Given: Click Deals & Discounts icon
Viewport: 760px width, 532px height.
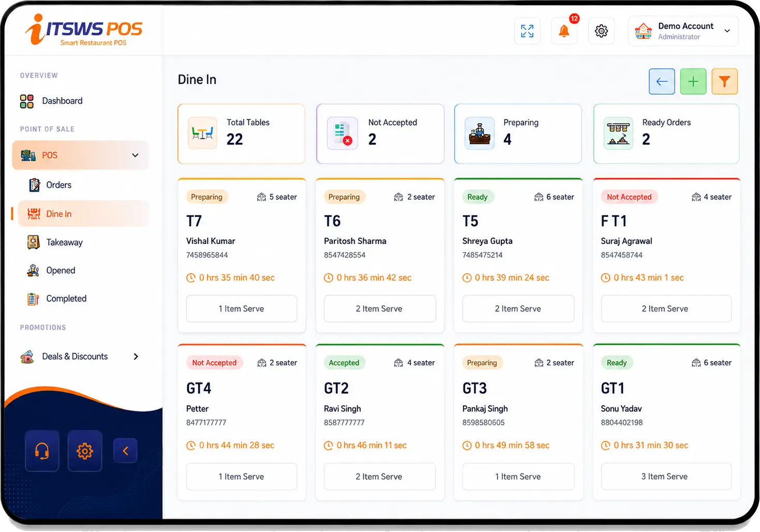Looking at the screenshot, I should pyautogui.click(x=27, y=357).
